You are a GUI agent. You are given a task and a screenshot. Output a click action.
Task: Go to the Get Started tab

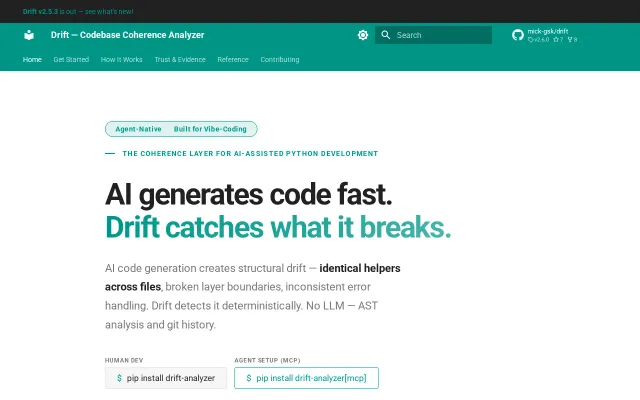click(71, 60)
